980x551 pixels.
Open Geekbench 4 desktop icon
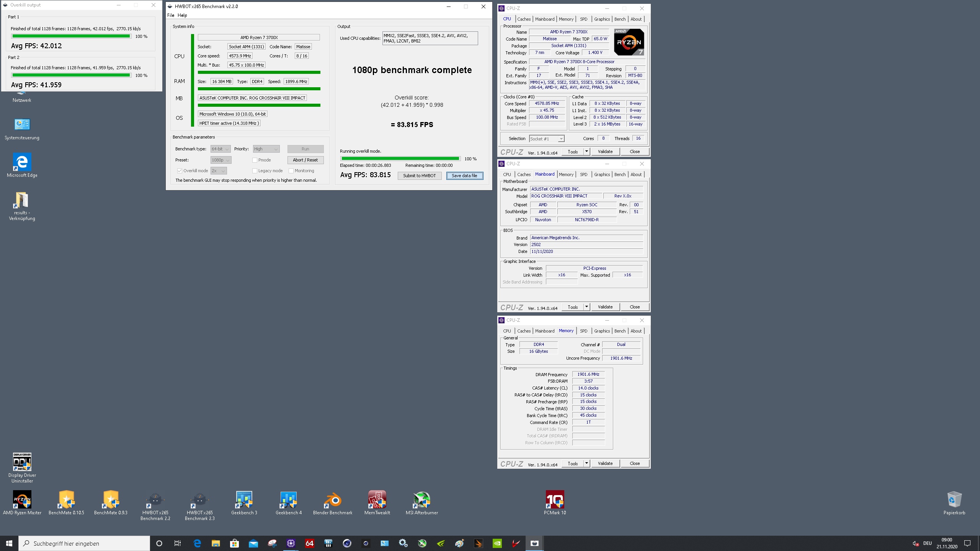click(x=289, y=502)
